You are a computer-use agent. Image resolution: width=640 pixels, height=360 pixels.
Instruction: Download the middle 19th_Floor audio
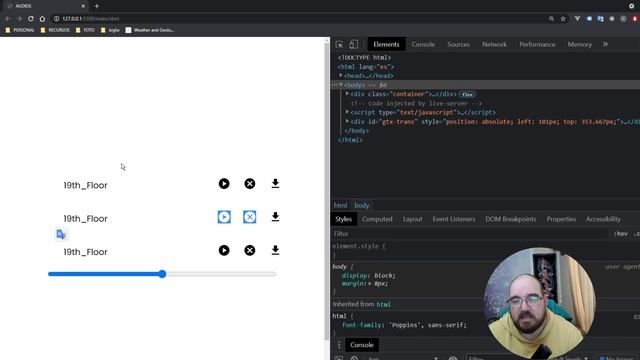click(276, 217)
